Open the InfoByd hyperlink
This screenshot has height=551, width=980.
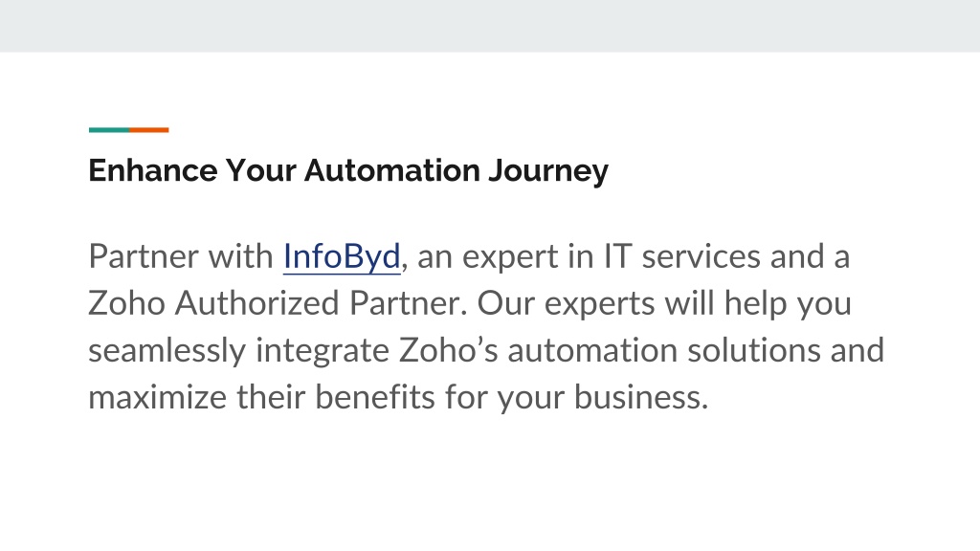[x=342, y=256]
